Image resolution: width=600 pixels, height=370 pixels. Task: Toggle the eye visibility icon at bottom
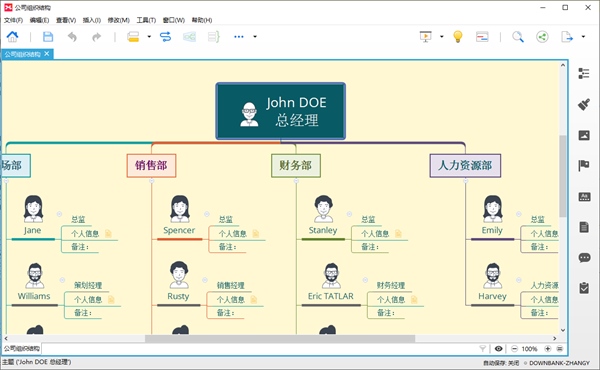[498, 349]
